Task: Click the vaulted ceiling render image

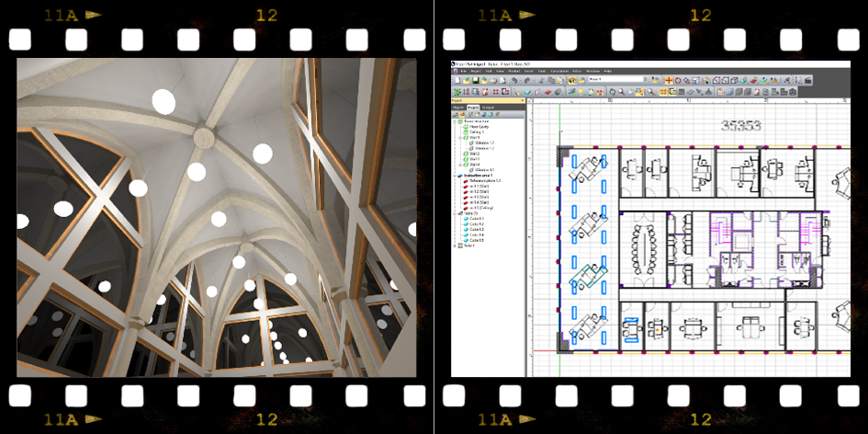Action: pos(216,217)
